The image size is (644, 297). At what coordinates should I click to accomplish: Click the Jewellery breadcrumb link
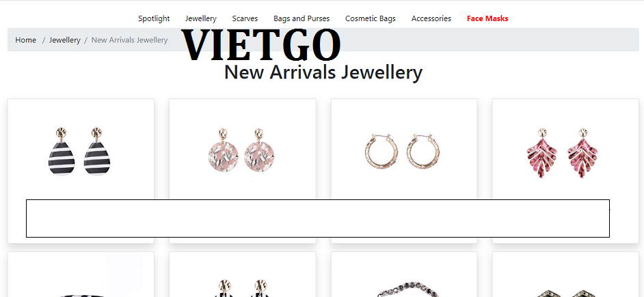tap(64, 40)
